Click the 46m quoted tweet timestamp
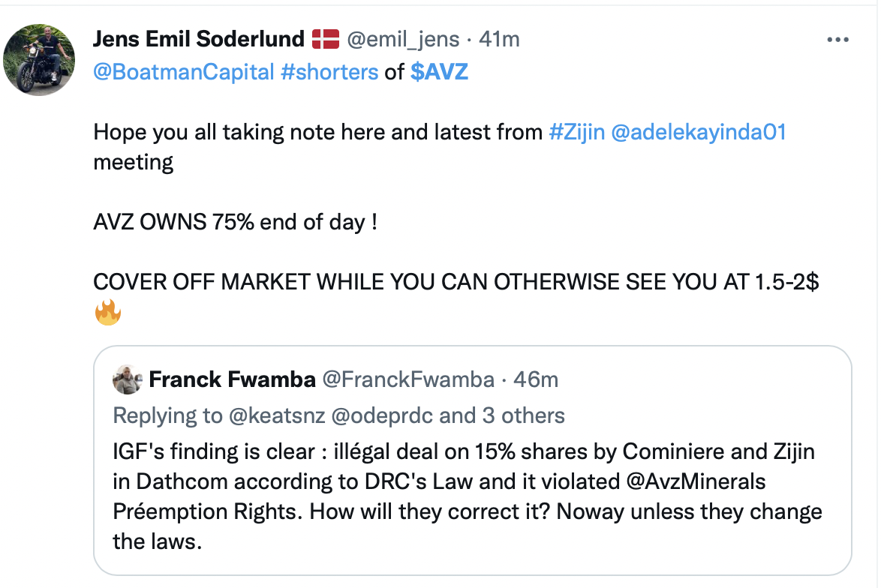The width and height of the screenshot is (881, 588). coord(536,380)
